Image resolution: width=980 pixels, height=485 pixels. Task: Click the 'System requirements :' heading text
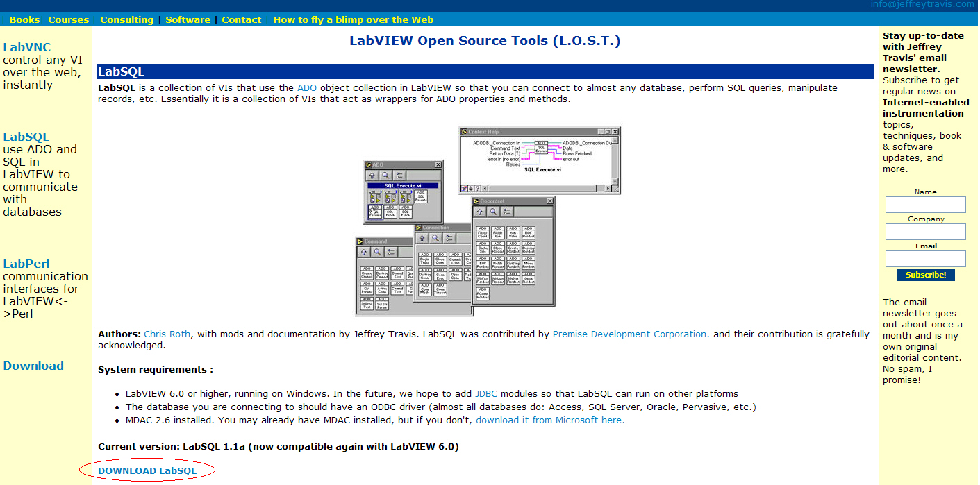click(156, 369)
